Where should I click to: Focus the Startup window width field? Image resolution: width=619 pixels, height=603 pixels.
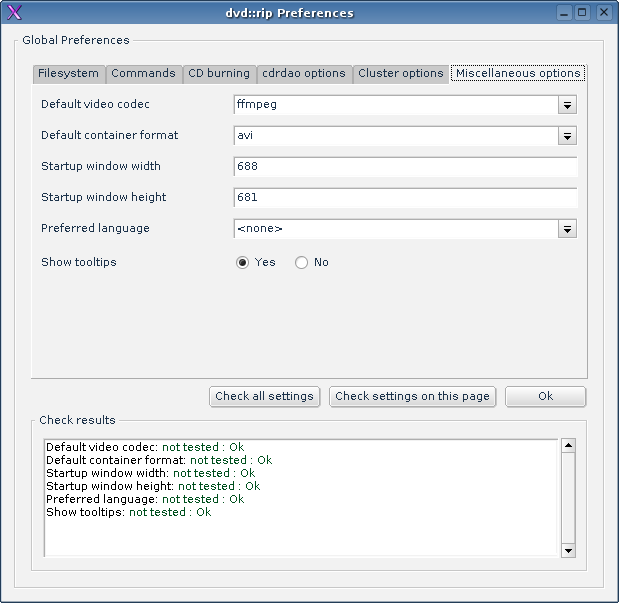pos(405,167)
